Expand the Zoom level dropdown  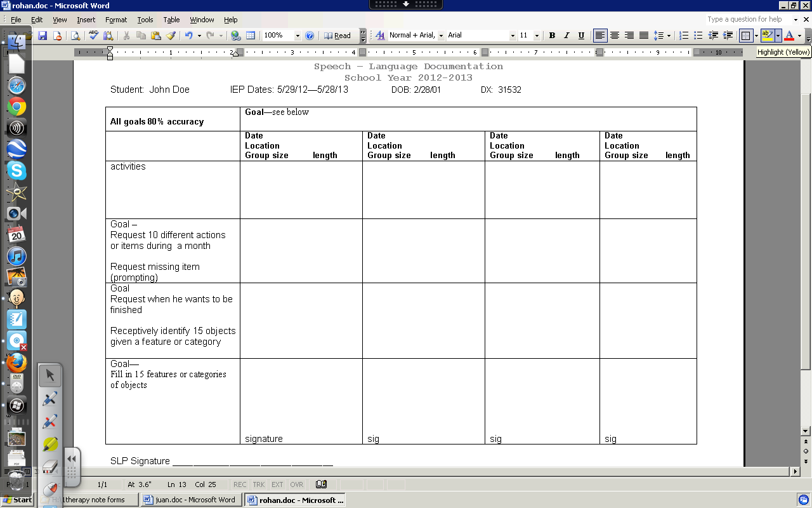297,36
